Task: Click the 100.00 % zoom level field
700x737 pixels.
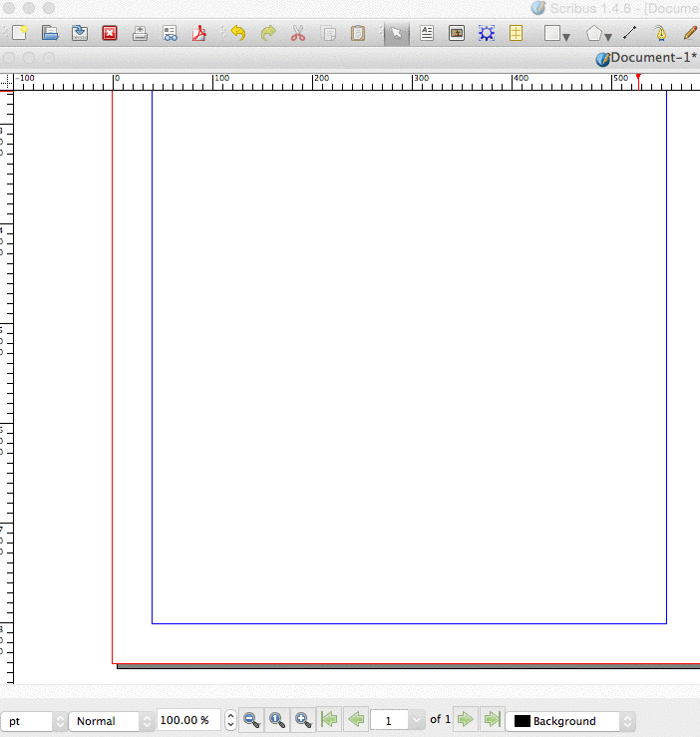Action: (x=187, y=721)
